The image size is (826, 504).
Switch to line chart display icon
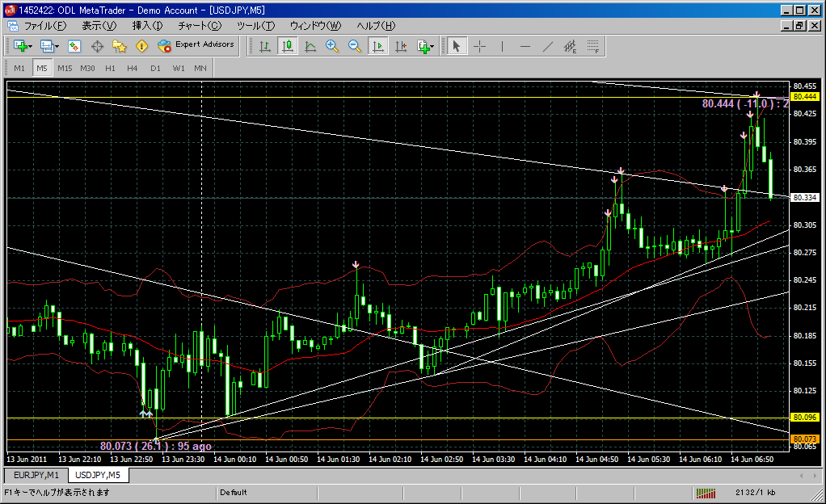pos(310,46)
